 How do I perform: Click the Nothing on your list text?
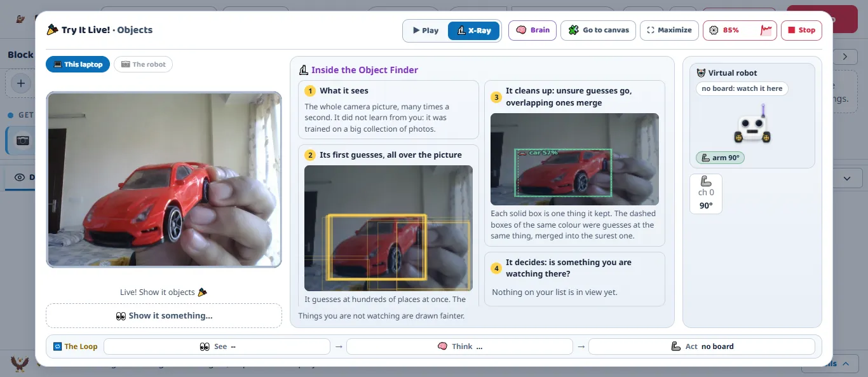(554, 292)
